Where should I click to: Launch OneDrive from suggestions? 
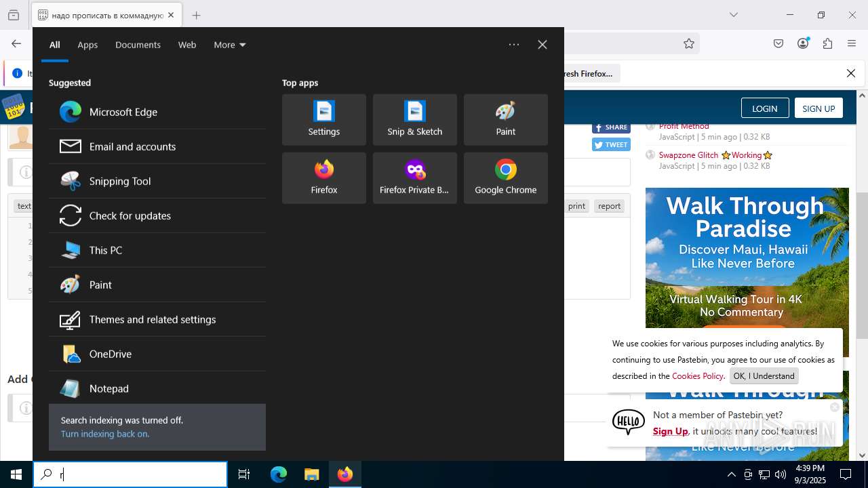[157, 354]
